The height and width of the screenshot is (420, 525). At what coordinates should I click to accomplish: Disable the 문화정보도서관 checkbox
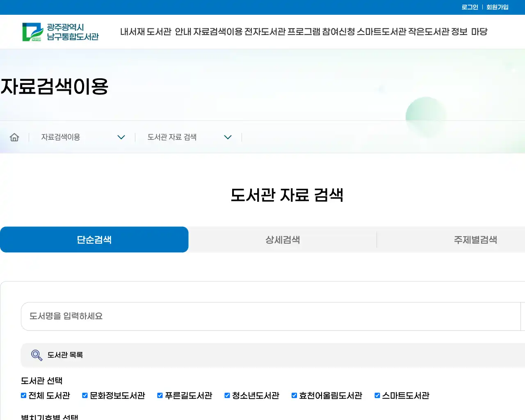coord(84,395)
